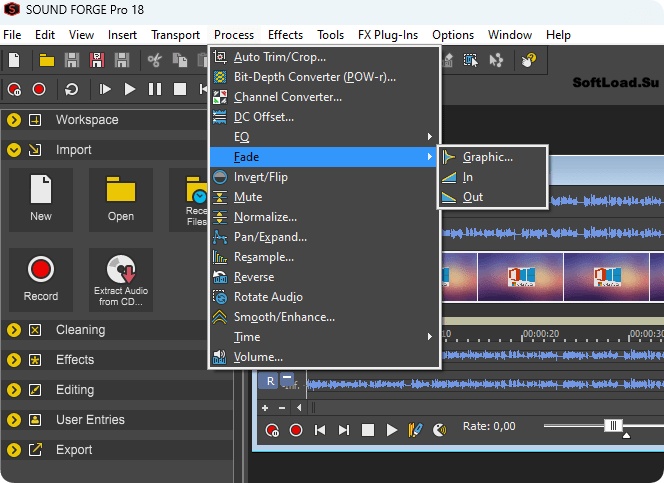Choose Auto Trim/Crop from Process menu
The height and width of the screenshot is (483, 664).
pos(324,57)
